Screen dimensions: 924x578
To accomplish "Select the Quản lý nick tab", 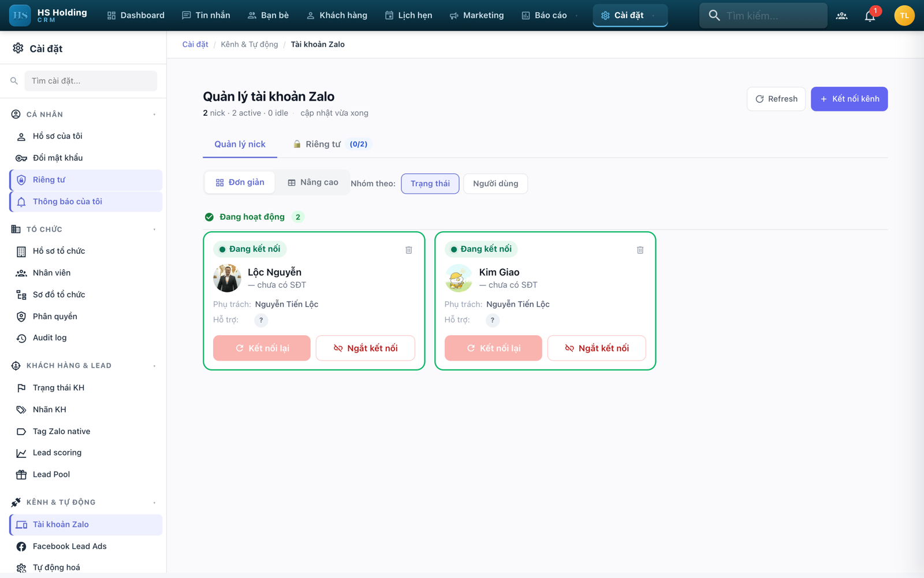I will click(x=240, y=144).
